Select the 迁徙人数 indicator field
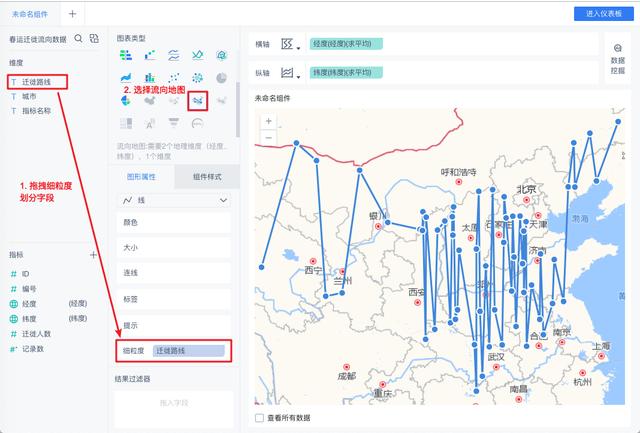 point(37,334)
